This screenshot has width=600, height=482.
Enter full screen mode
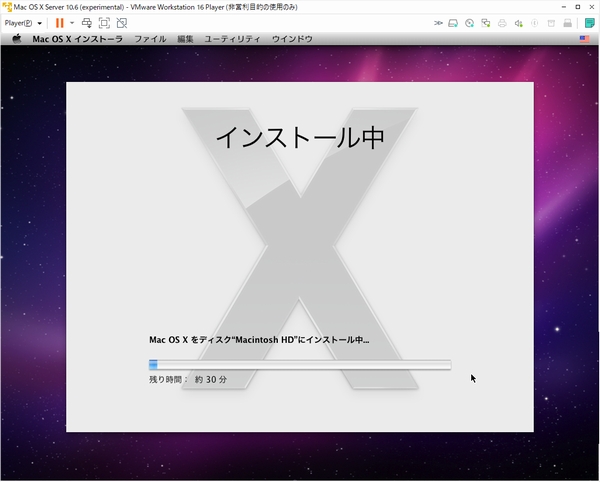pos(104,23)
